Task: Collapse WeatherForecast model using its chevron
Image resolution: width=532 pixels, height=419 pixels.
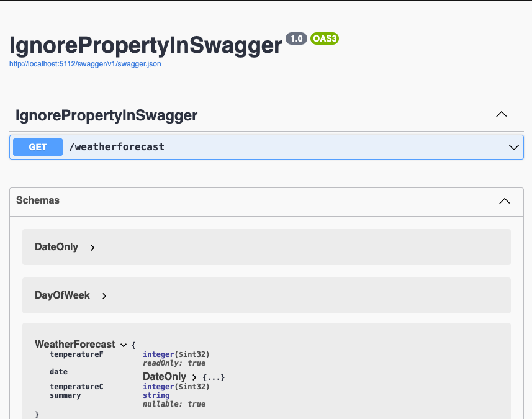Action: (123, 345)
